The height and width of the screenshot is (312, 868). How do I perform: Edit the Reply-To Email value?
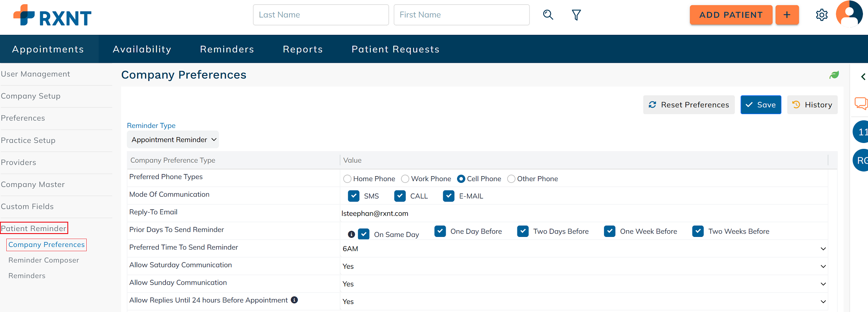pos(584,213)
